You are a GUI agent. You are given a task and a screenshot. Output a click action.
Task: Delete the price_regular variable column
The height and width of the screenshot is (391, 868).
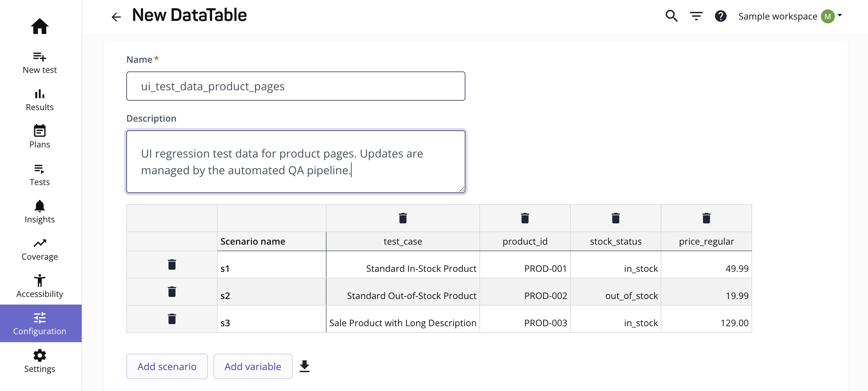tap(706, 218)
